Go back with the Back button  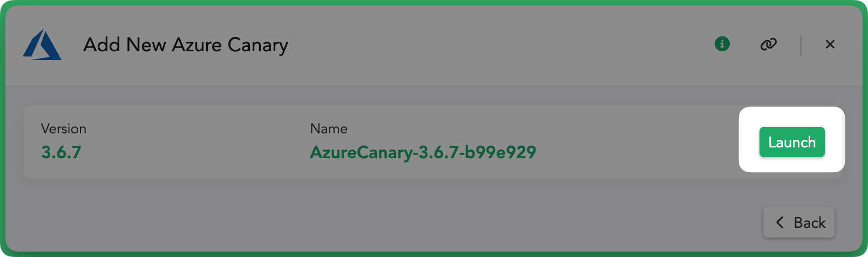point(799,222)
